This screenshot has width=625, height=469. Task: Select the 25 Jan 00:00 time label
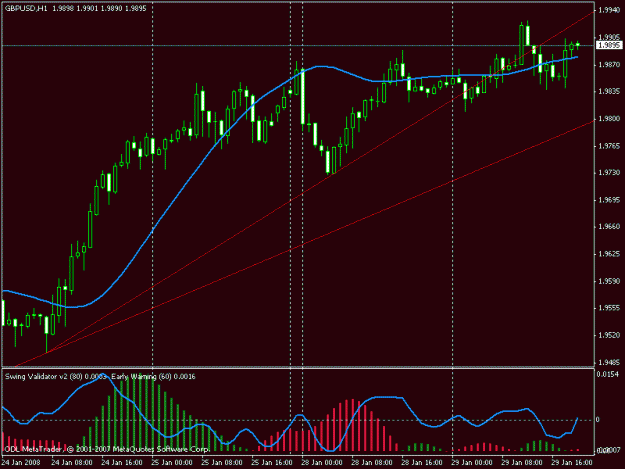172,463
